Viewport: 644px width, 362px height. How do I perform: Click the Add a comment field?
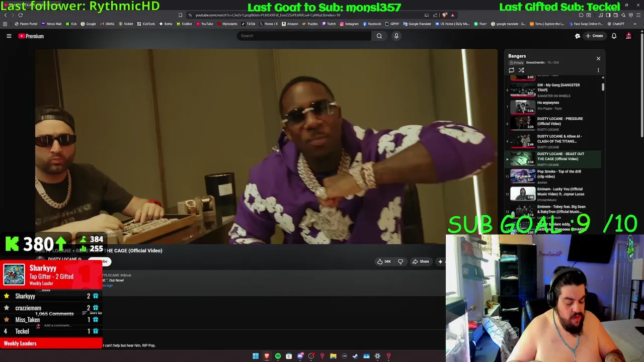pos(57,326)
